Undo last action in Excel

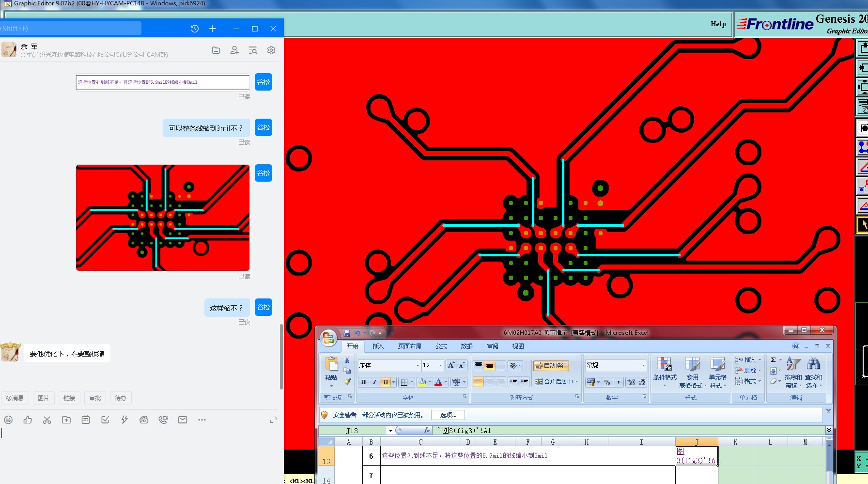point(357,333)
